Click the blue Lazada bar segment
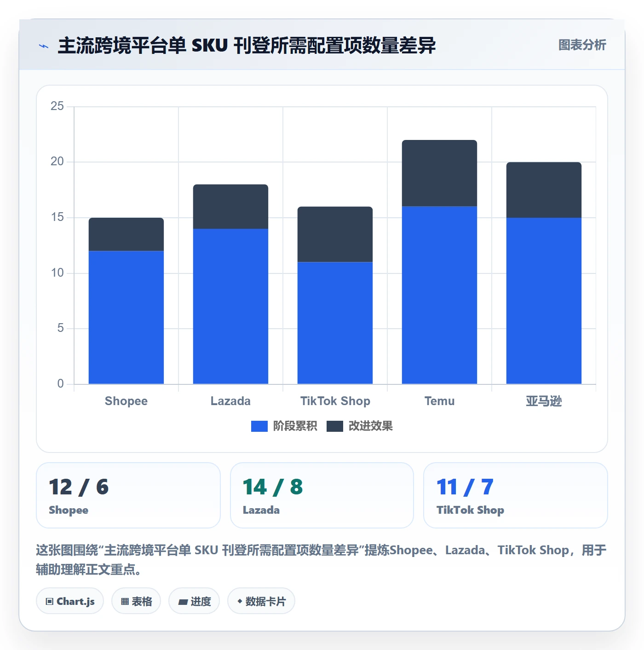The width and height of the screenshot is (644, 650). pyautogui.click(x=230, y=306)
